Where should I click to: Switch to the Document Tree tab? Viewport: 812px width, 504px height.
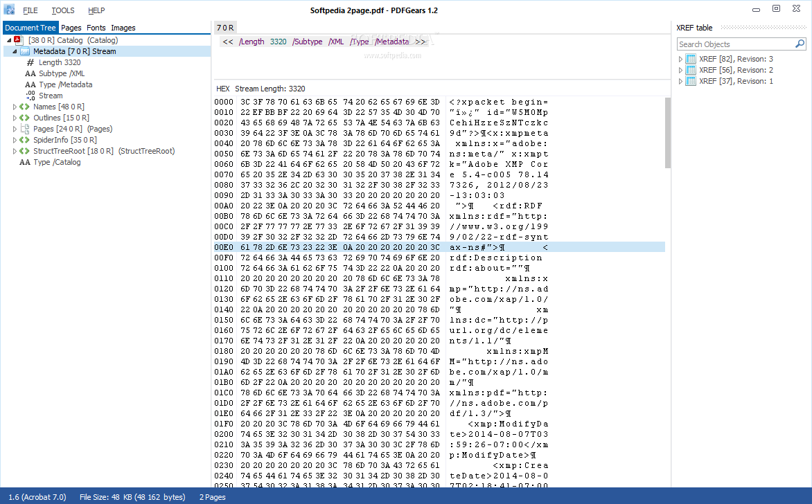click(x=30, y=28)
